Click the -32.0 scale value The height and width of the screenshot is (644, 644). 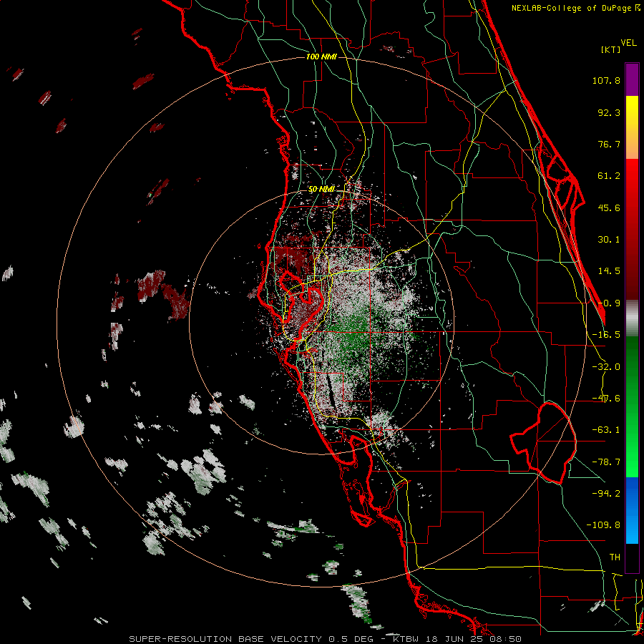click(x=606, y=367)
